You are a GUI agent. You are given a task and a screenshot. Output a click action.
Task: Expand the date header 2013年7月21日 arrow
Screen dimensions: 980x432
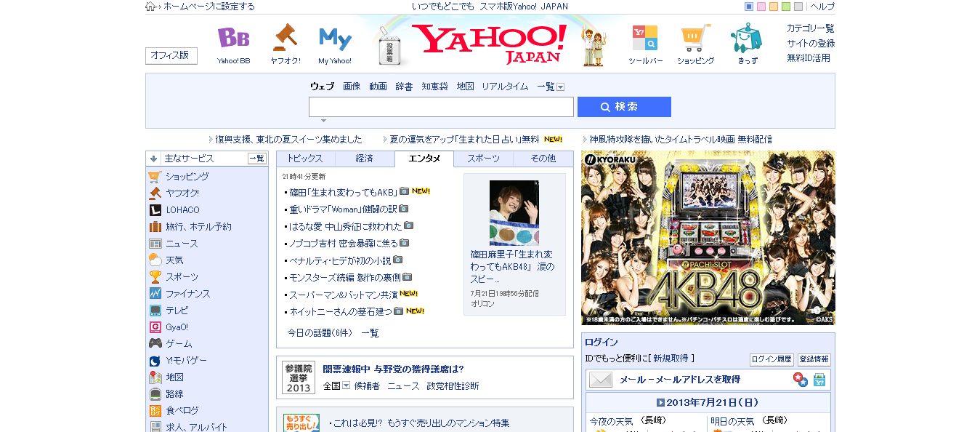coord(660,402)
